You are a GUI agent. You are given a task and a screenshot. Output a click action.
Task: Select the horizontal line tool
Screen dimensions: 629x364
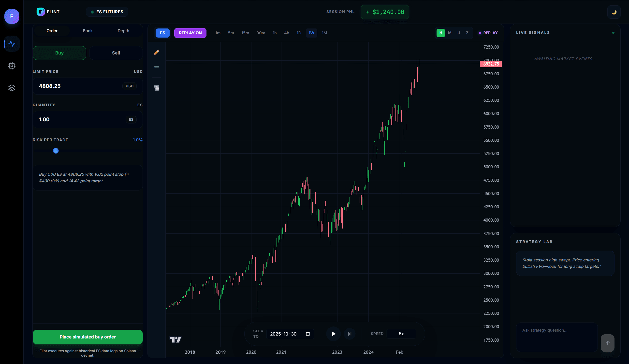157,67
